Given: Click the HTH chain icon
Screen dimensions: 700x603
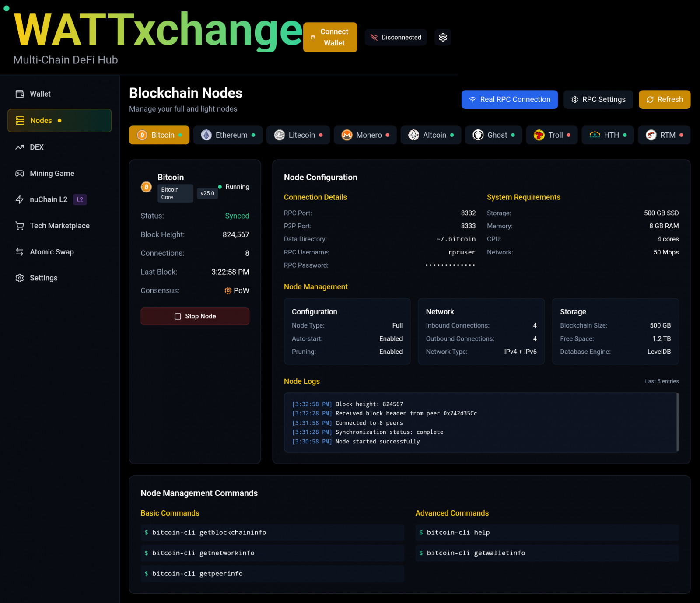Looking at the screenshot, I should tap(595, 135).
